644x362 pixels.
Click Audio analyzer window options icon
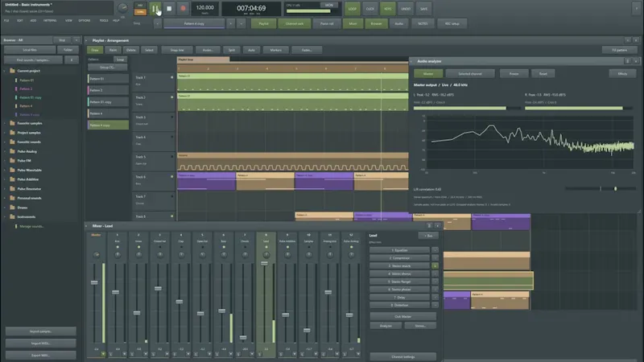coord(627,61)
